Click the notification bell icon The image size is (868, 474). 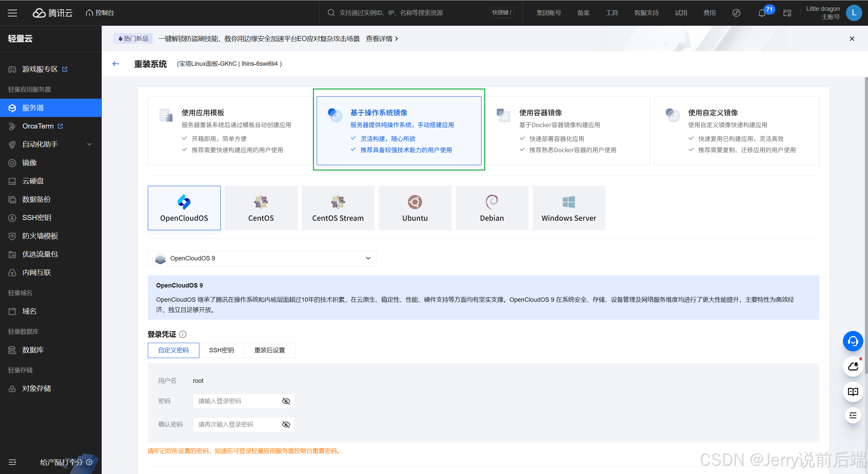(762, 13)
